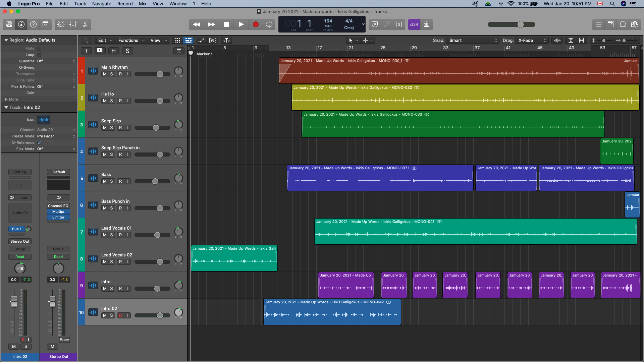Open the Window menu
Image resolution: width=644 pixels, height=362 pixels.
pyautogui.click(x=178, y=4)
